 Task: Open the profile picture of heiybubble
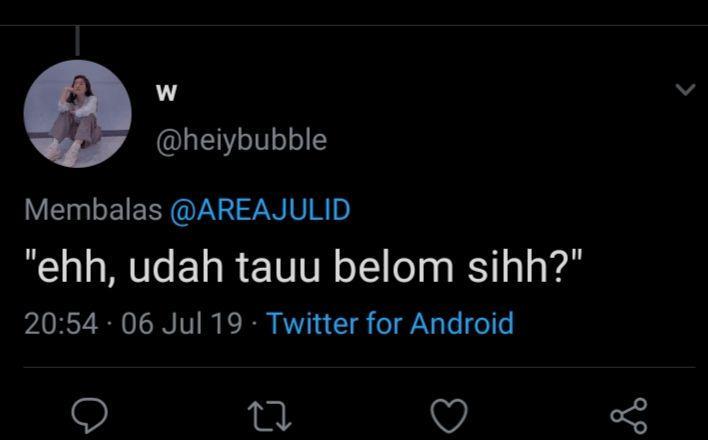pyautogui.click(x=78, y=114)
